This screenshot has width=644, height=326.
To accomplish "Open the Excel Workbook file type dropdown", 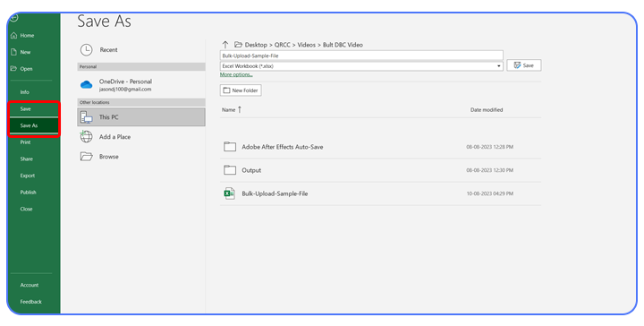I will pos(361,65).
